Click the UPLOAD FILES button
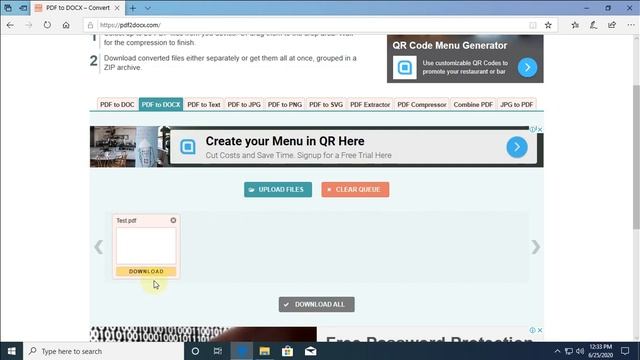640x360 pixels. point(278,189)
